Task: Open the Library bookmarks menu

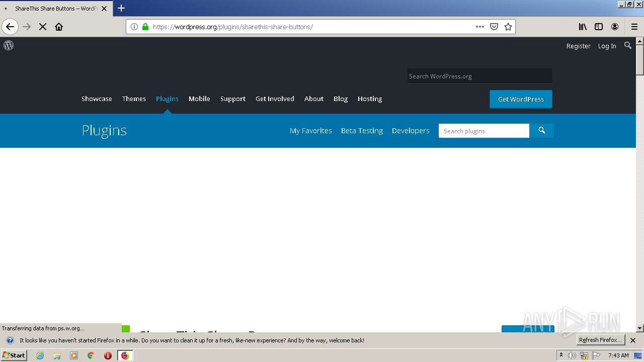Action: click(583, 27)
